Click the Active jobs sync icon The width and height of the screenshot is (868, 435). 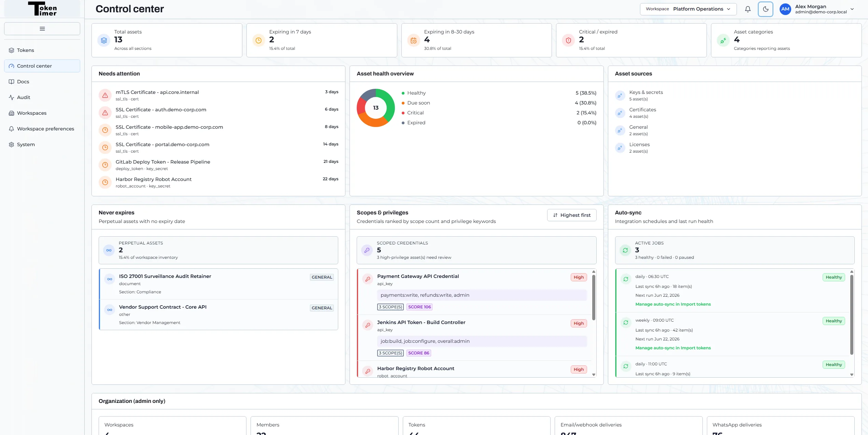point(625,250)
